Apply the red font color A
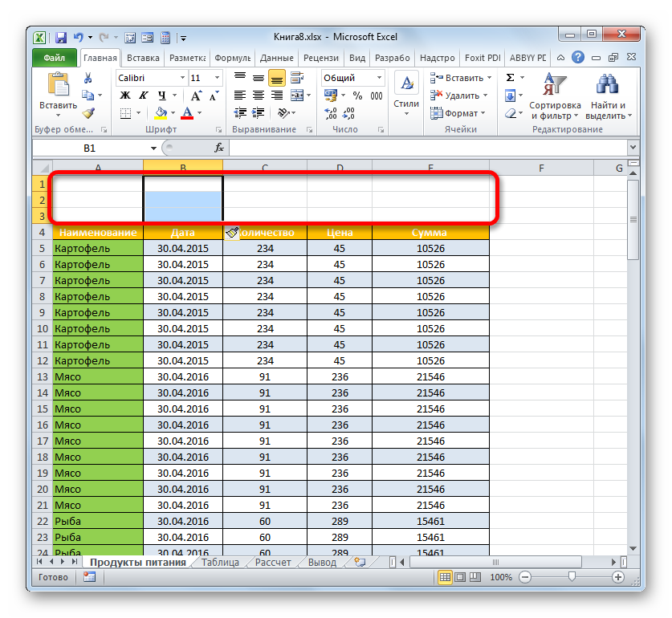672x618 pixels. [x=187, y=113]
